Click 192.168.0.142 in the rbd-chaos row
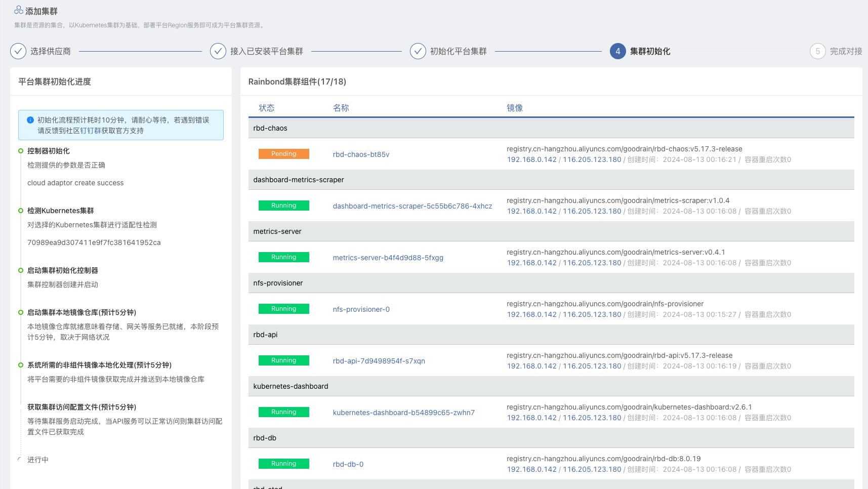Screen dimensions: 868x489 coord(532,159)
